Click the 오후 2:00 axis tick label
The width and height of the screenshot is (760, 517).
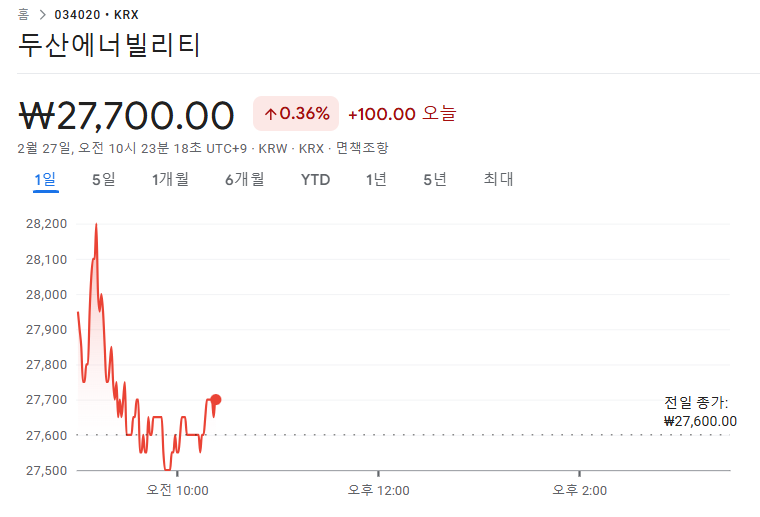click(580, 490)
